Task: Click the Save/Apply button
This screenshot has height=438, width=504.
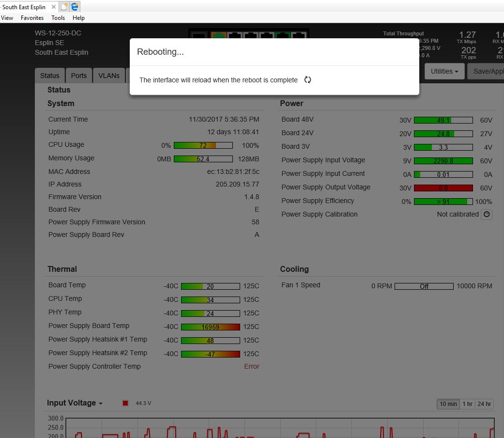Action: (488, 71)
